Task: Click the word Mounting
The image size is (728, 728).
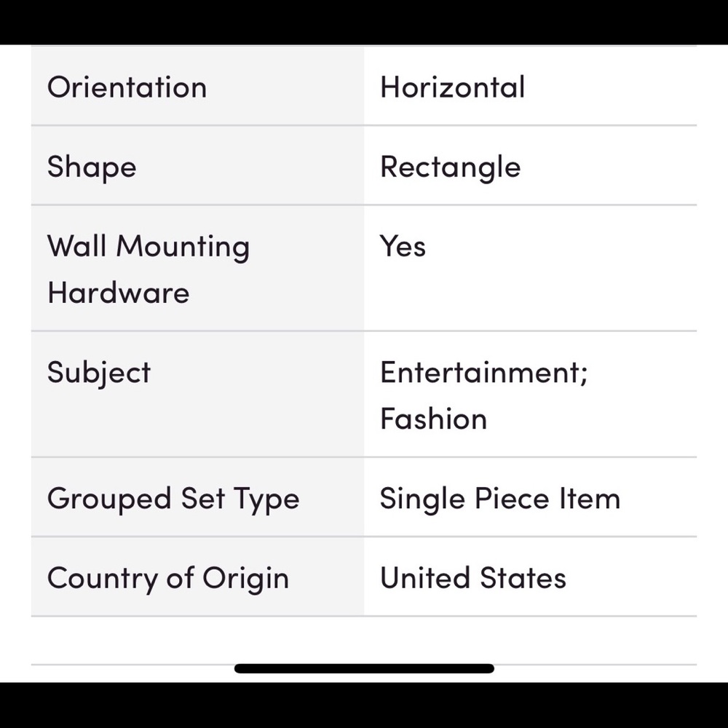Action: click(x=183, y=247)
